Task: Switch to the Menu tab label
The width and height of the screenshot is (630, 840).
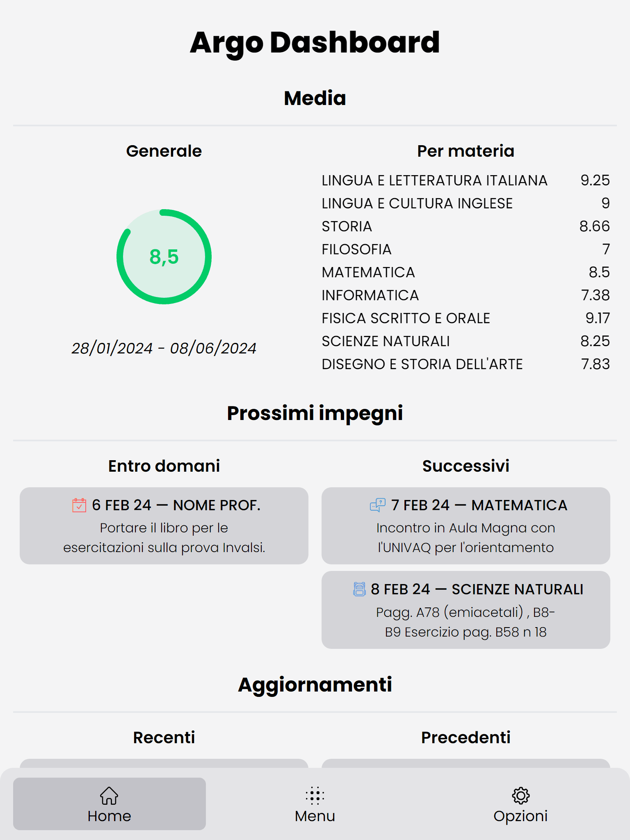Action: coord(315,816)
